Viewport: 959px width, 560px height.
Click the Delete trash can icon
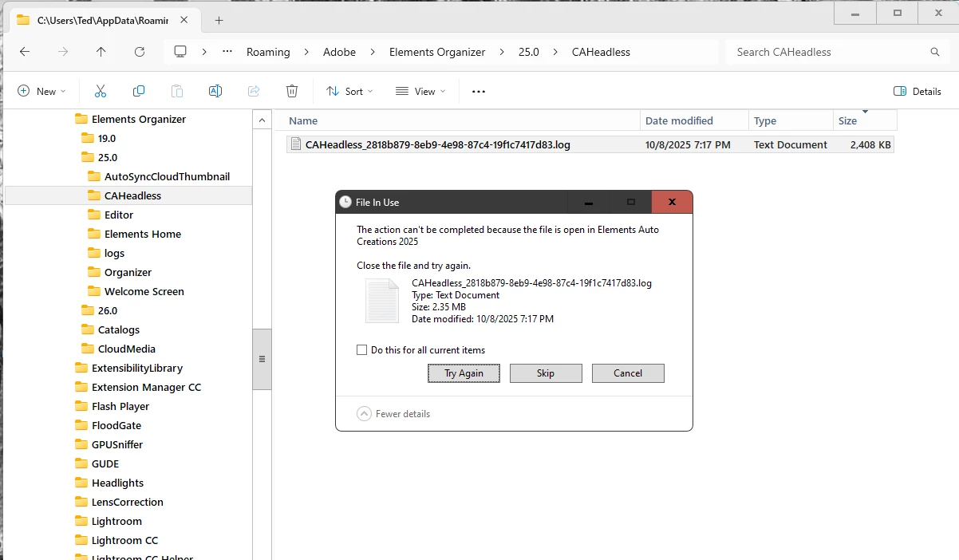point(292,91)
